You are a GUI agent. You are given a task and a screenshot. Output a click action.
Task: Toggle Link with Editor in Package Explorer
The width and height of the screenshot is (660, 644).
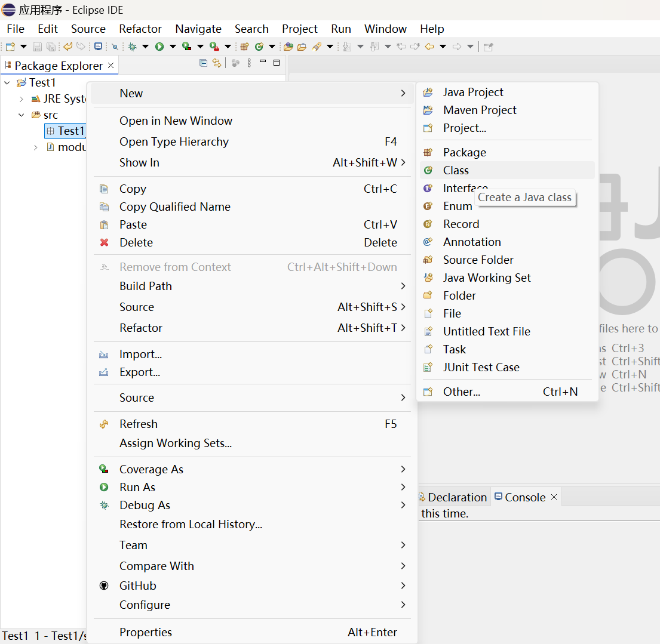click(216, 63)
